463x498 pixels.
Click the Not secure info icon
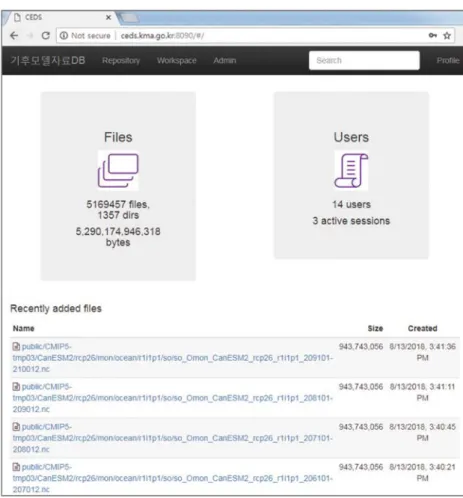point(64,36)
